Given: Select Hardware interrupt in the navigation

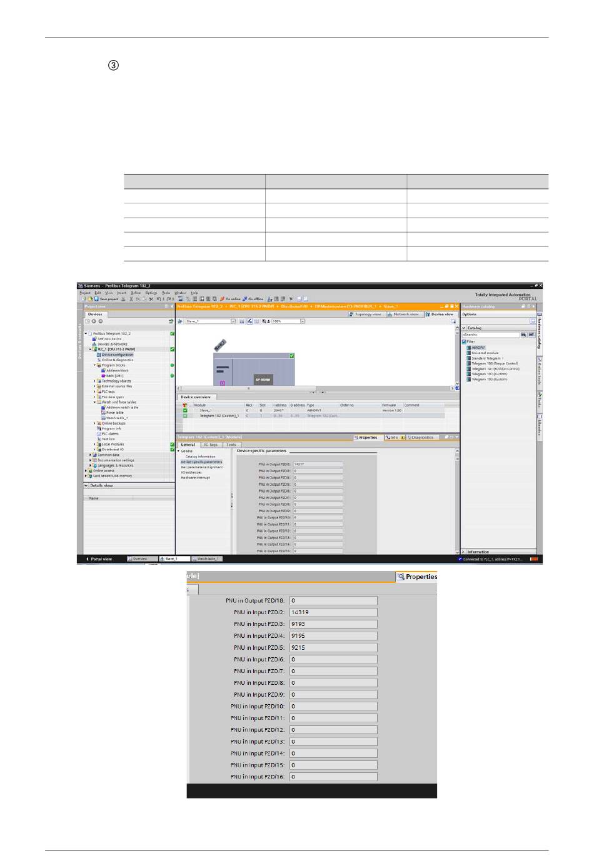Looking at the screenshot, I should [196, 478].
